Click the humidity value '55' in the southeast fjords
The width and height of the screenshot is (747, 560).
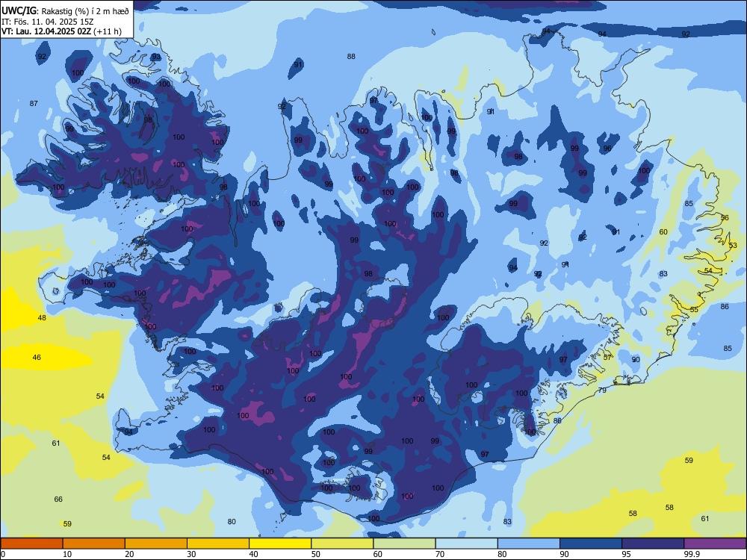694,310
